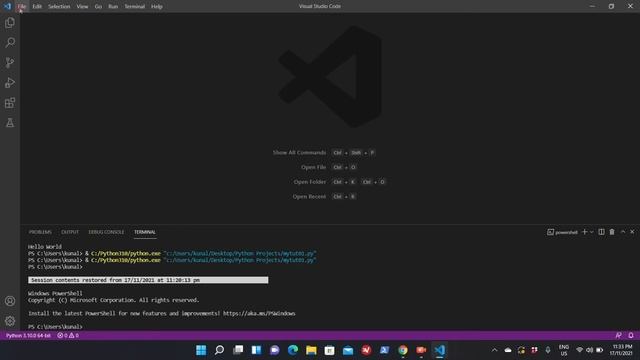
Task: Open the Chat app on taskbar
Action: tap(275, 350)
